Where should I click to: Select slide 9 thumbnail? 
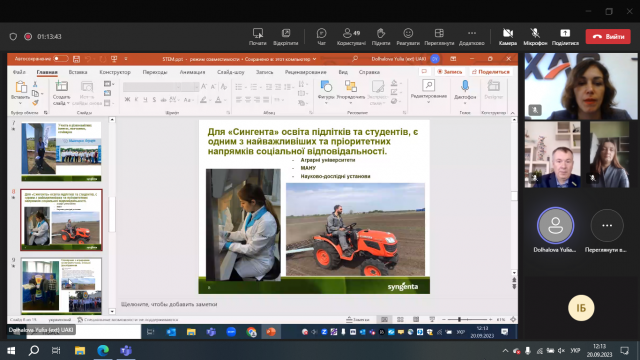pyautogui.click(x=61, y=285)
